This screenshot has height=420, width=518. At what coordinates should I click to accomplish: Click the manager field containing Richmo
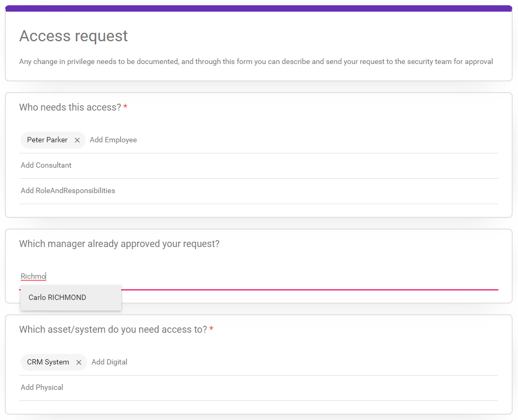(259, 276)
